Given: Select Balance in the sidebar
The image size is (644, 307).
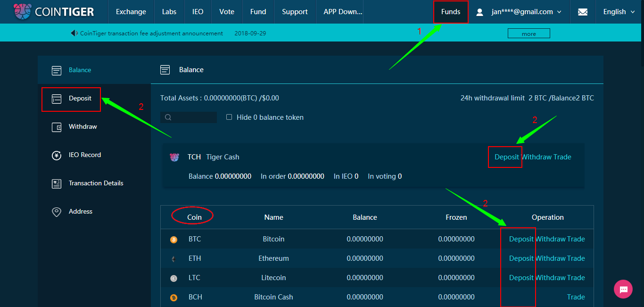Looking at the screenshot, I should (80, 70).
